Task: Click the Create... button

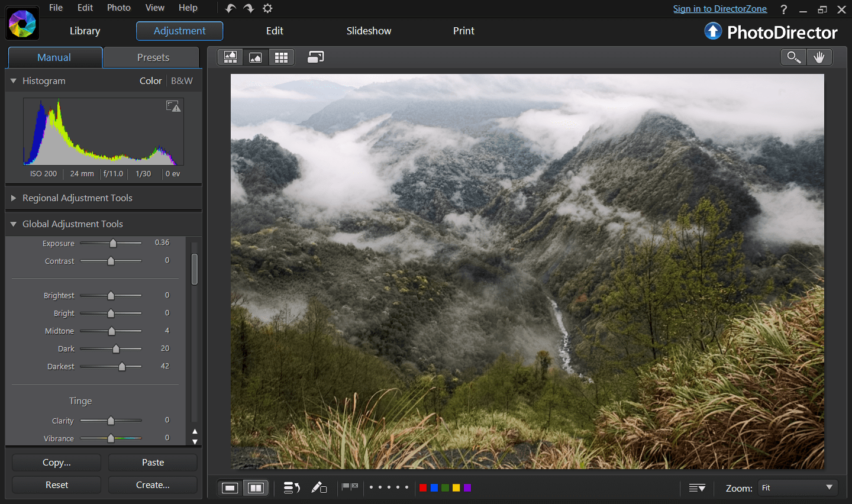Action: pyautogui.click(x=153, y=485)
